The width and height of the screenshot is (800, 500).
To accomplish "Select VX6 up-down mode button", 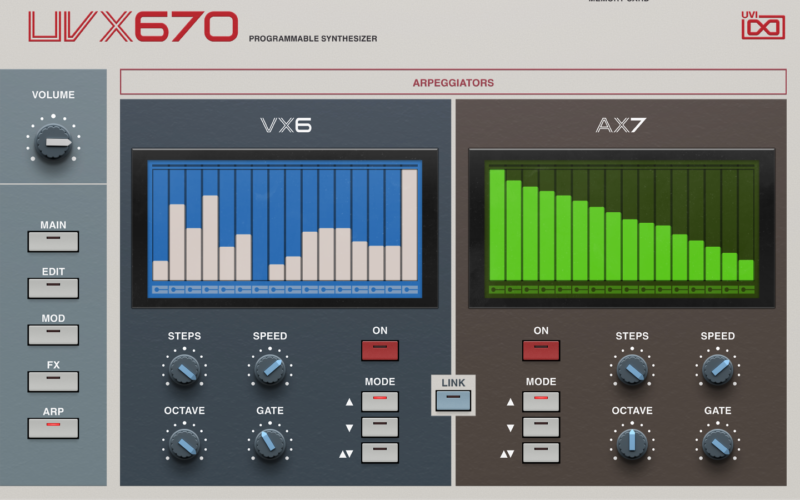I will pyautogui.click(x=380, y=453).
